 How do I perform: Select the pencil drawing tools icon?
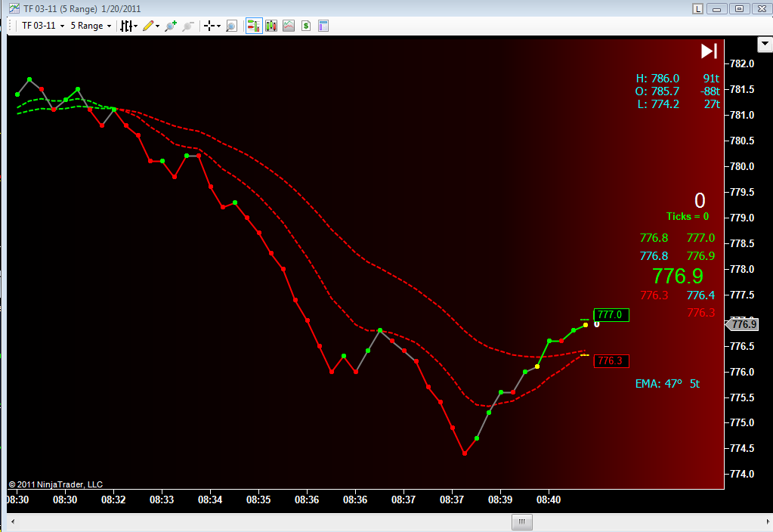(148, 26)
